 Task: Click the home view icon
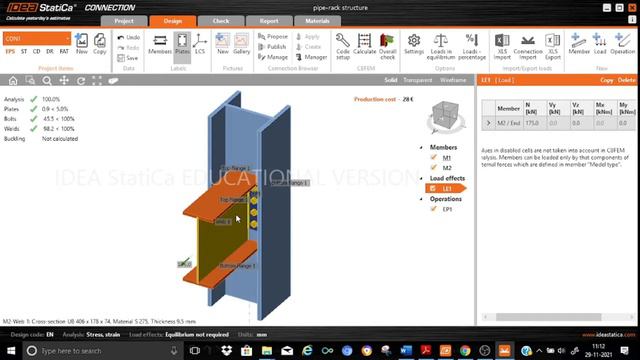[x=13, y=80]
